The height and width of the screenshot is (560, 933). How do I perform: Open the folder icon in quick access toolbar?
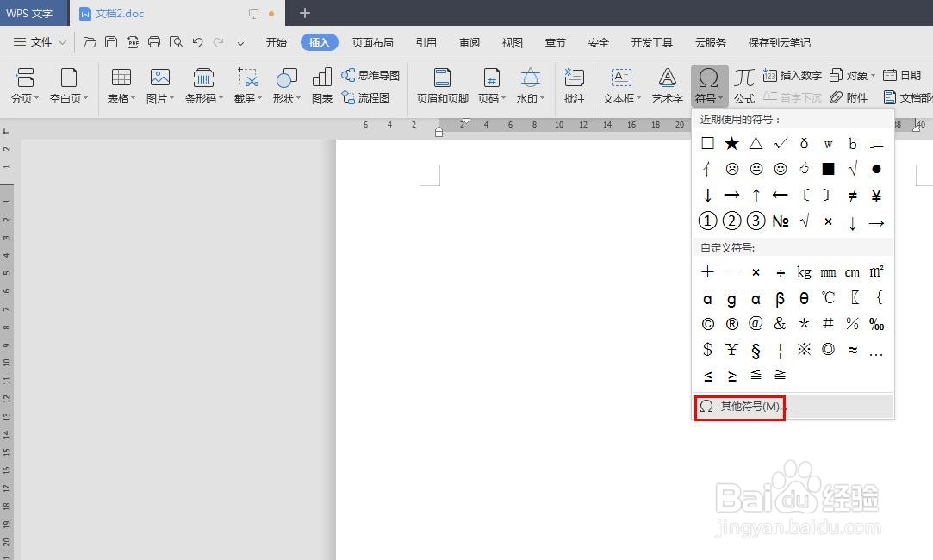(x=90, y=42)
